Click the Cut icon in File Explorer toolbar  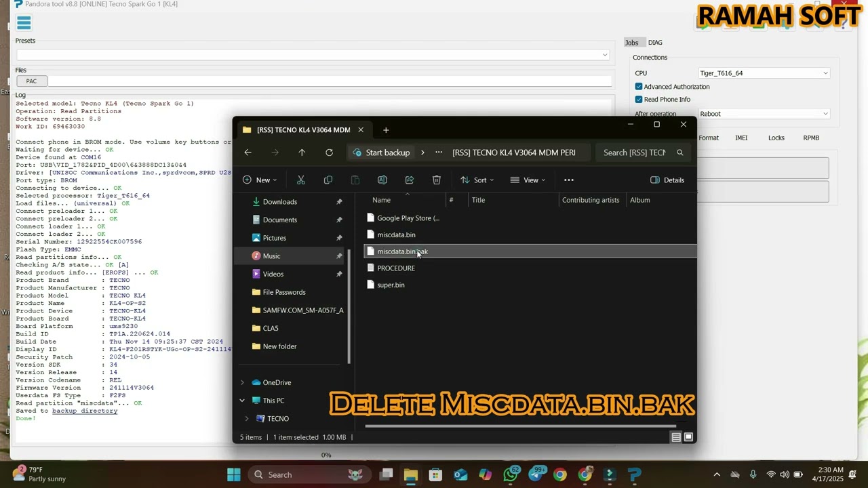pyautogui.click(x=301, y=180)
